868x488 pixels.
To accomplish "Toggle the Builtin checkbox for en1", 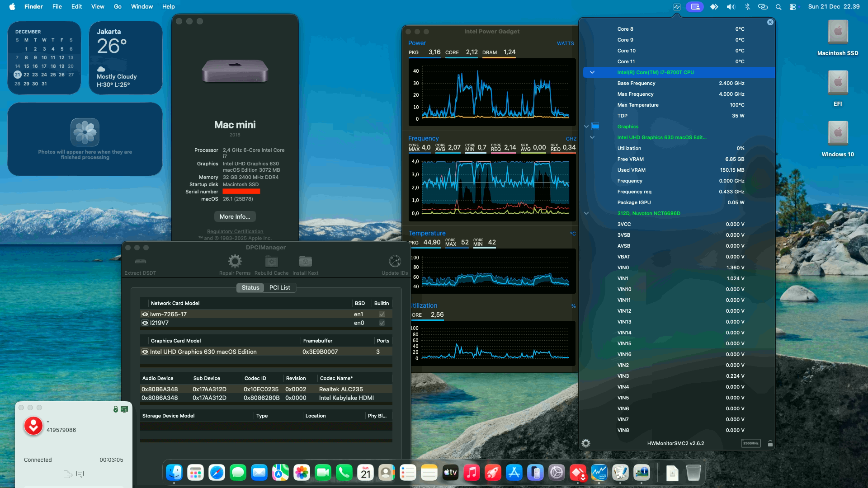I will coord(382,314).
